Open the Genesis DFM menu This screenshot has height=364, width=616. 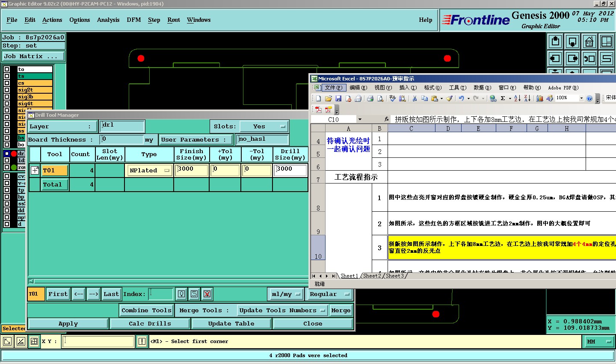(134, 20)
